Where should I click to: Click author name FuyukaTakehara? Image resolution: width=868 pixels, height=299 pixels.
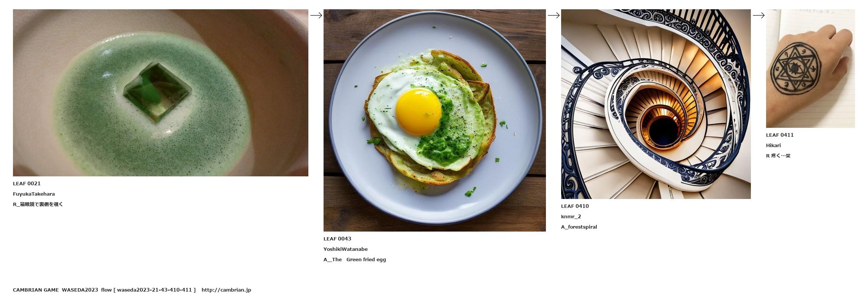click(x=34, y=194)
